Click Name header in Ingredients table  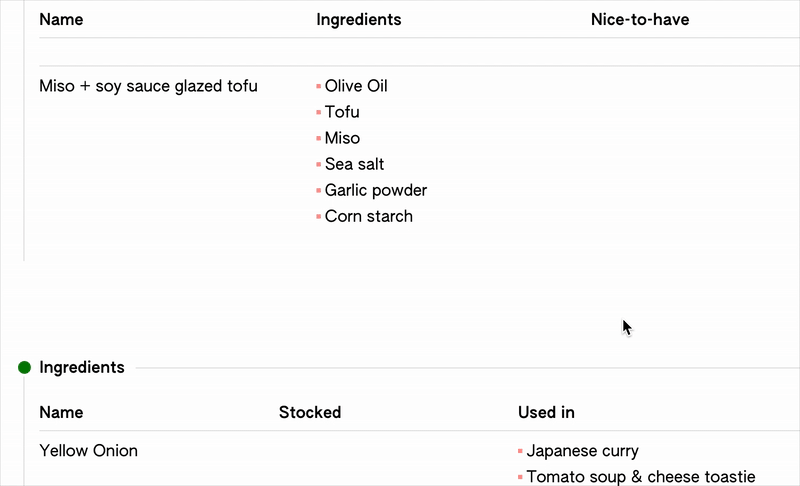click(61, 412)
